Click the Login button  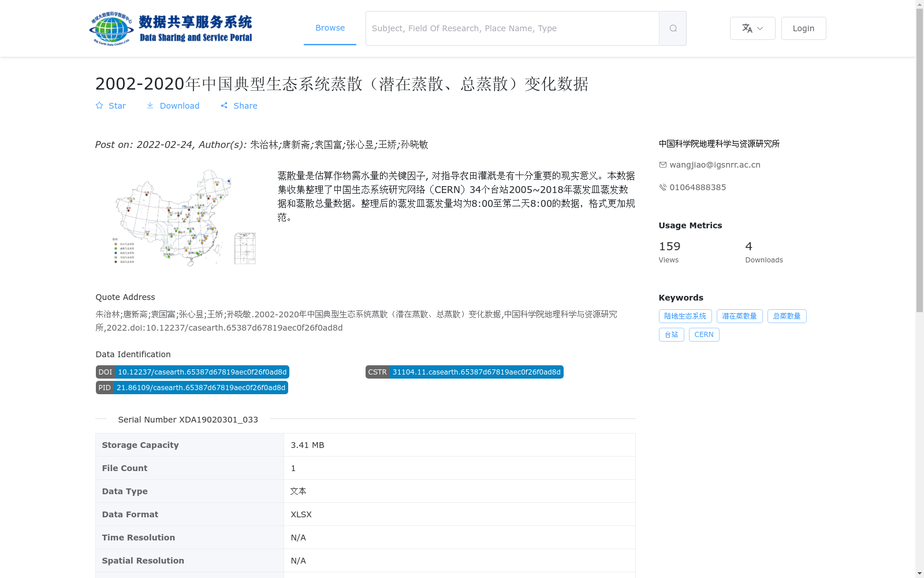[x=803, y=28]
